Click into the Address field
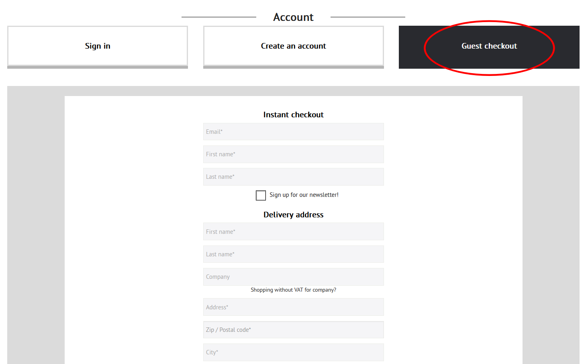This screenshot has width=588, height=364. (293, 307)
